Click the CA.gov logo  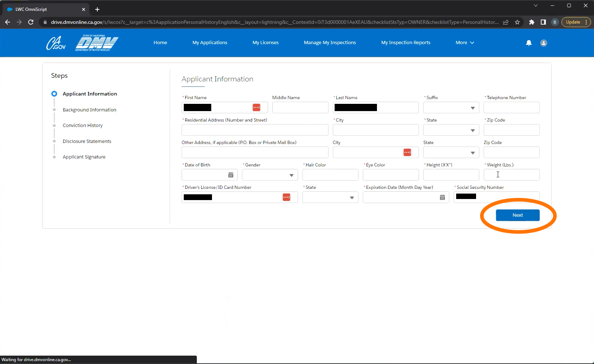(x=56, y=43)
